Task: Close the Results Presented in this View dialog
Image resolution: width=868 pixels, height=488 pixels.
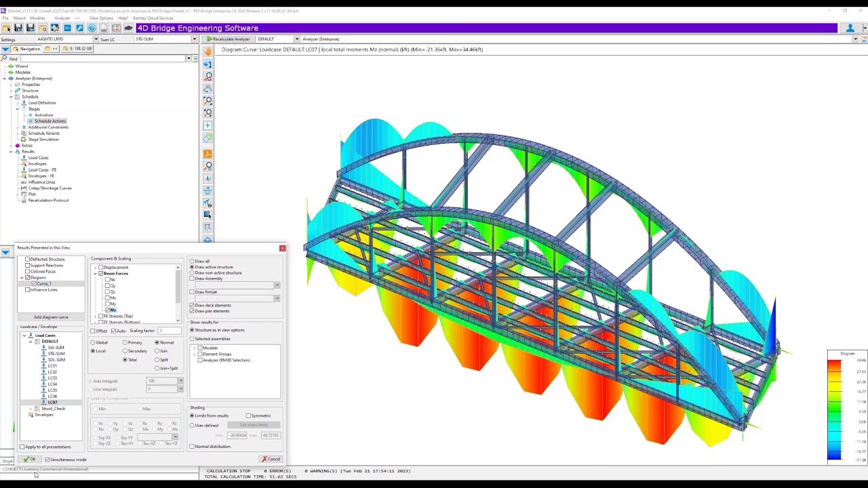Action: (282, 248)
